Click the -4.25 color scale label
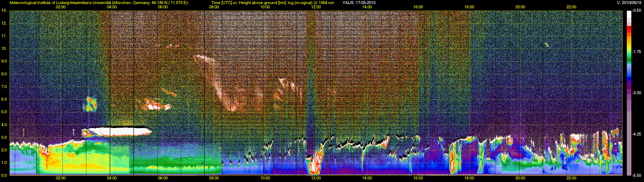 [636, 134]
